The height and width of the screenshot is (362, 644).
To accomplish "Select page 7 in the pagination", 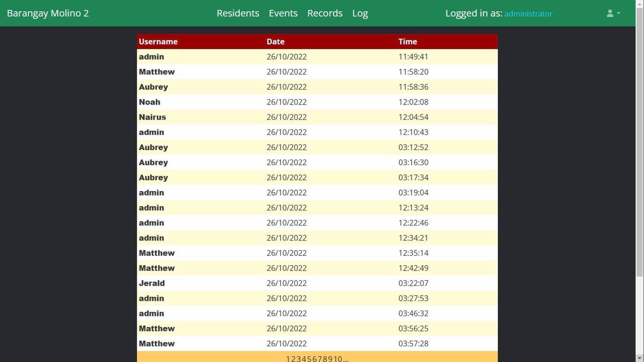I will pyautogui.click(x=320, y=358).
